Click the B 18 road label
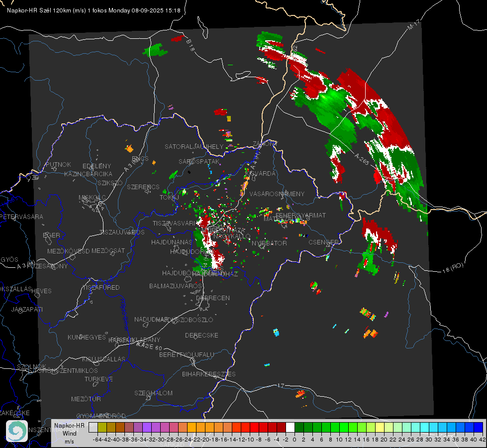This screenshot has height=448, width=487. pos(191,45)
